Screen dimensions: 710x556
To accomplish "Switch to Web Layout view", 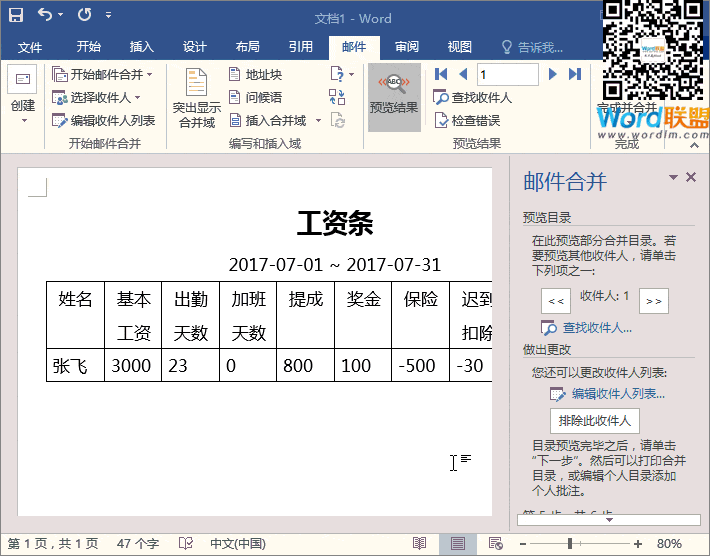I will tap(495, 543).
